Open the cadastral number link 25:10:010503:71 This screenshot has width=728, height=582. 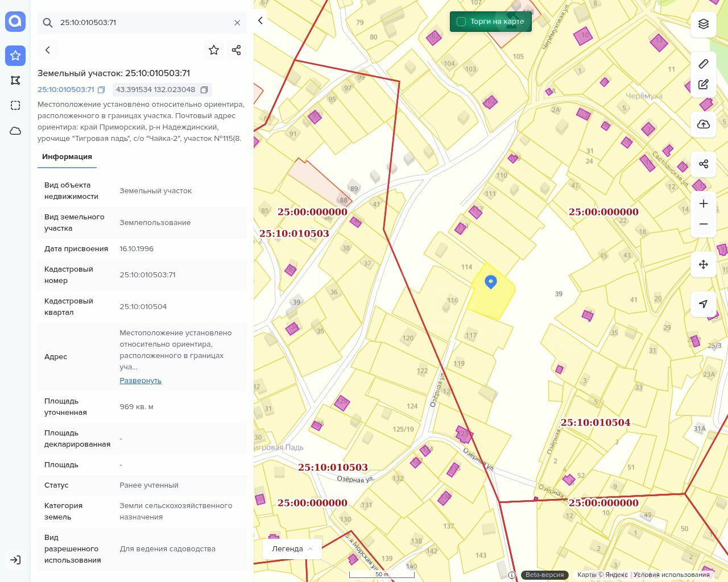tap(65, 90)
